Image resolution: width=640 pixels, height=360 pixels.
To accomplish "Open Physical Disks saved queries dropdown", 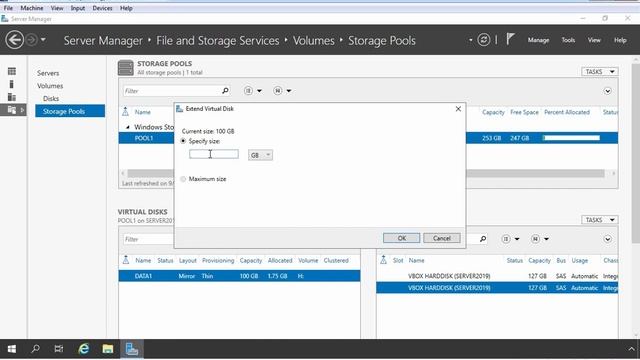I will coord(540,239).
